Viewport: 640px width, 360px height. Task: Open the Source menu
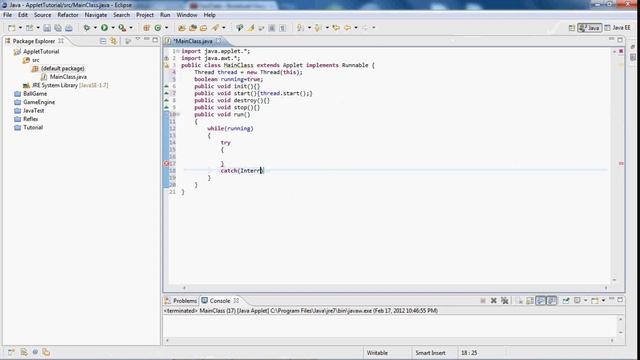click(x=42, y=15)
